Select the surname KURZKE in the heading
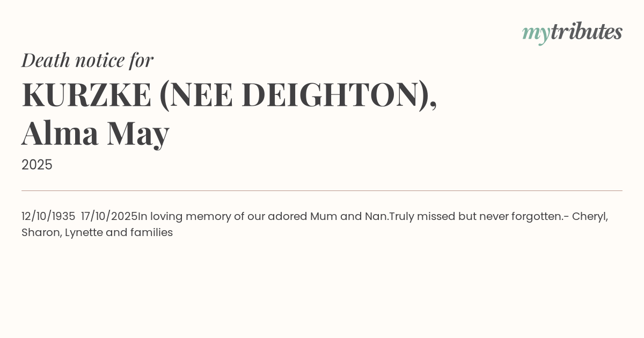Viewport: 644px width, 338px height. point(86,95)
